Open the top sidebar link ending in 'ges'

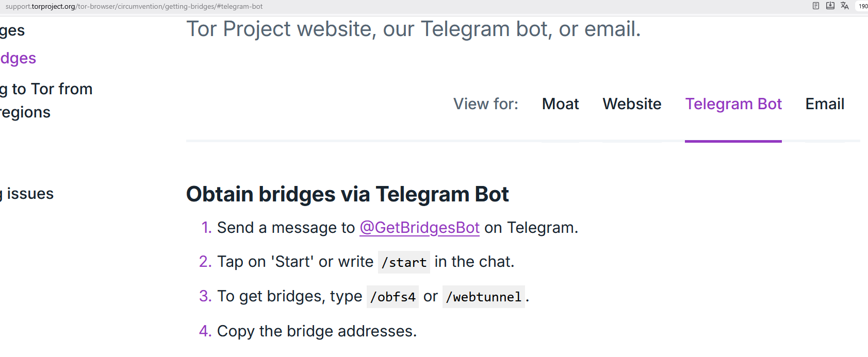click(12, 30)
